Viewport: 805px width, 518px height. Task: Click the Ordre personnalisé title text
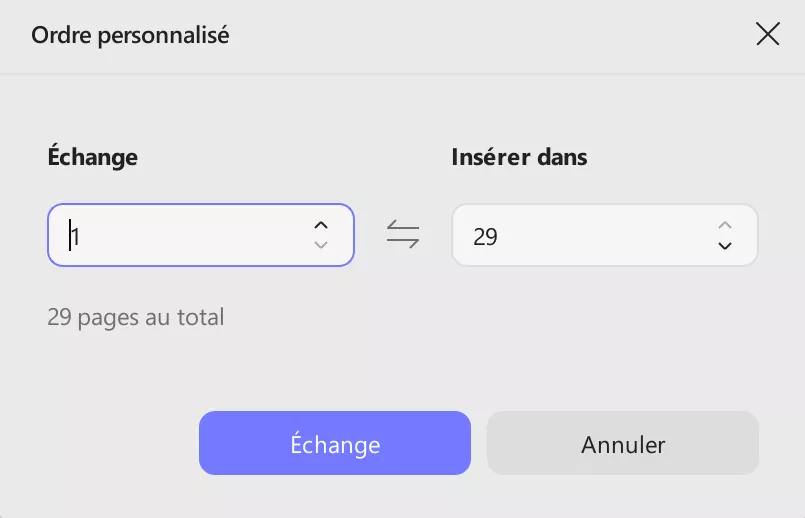(x=130, y=36)
